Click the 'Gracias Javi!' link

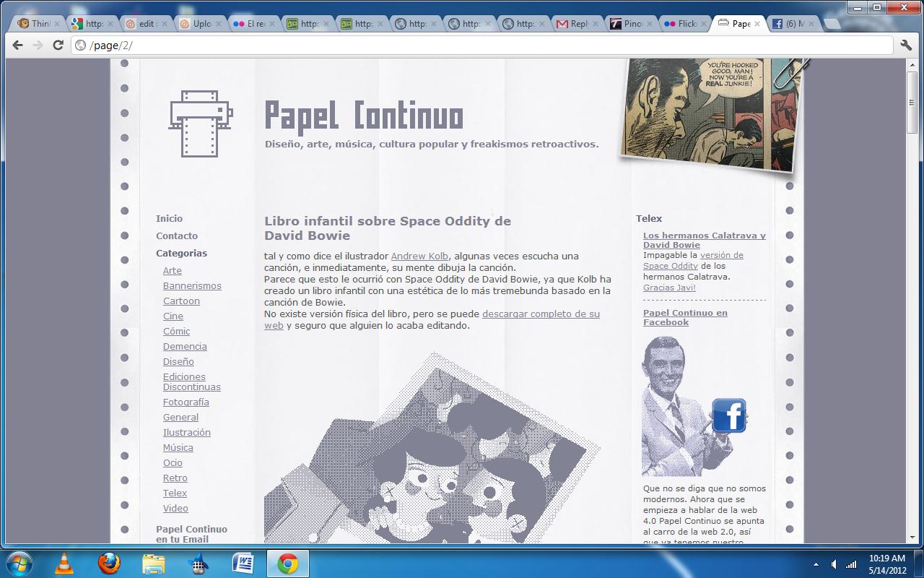click(669, 288)
